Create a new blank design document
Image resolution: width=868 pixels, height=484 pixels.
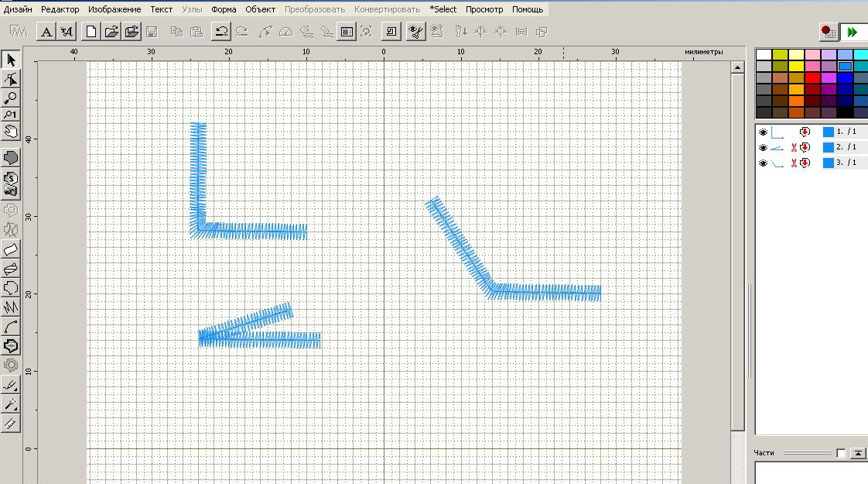click(91, 32)
